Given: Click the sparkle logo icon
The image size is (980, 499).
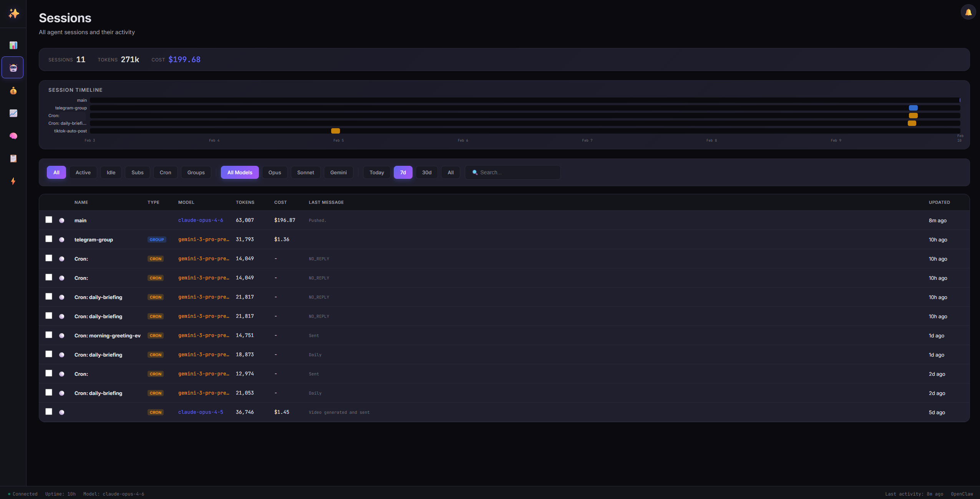Looking at the screenshot, I should [14, 14].
